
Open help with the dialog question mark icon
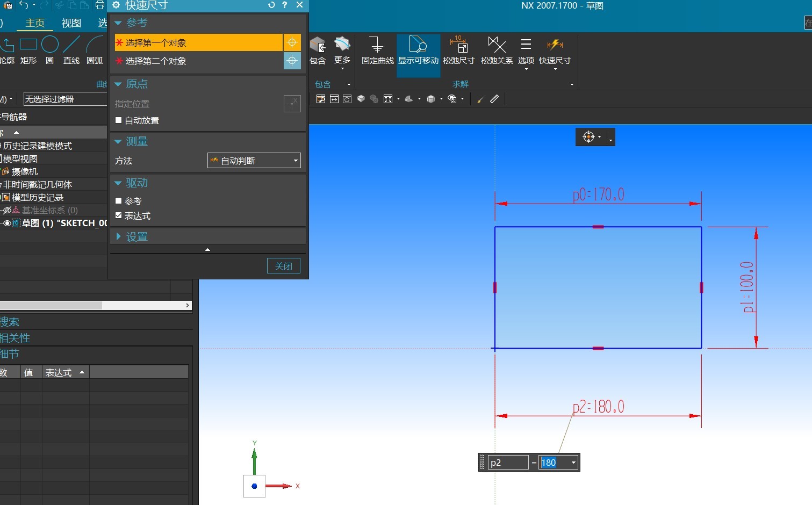(x=285, y=5)
